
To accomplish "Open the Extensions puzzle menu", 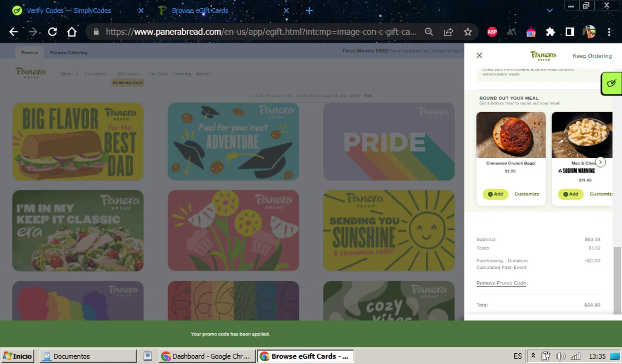I will (550, 32).
